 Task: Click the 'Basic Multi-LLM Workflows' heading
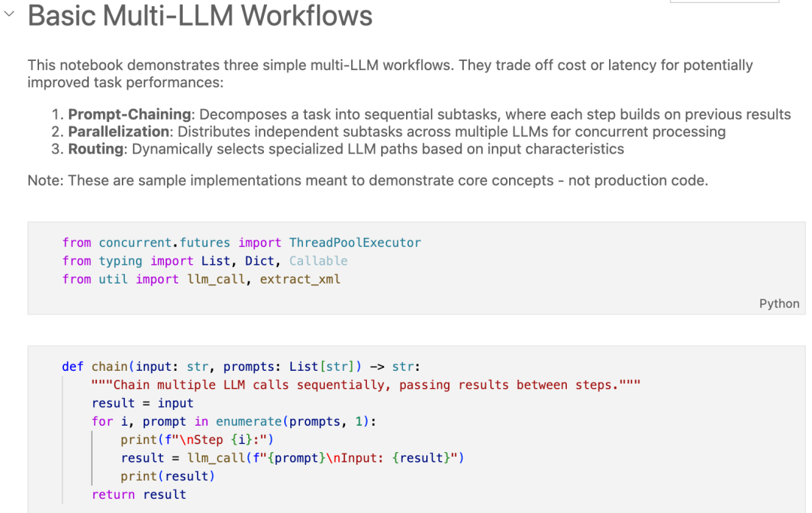pos(200,16)
